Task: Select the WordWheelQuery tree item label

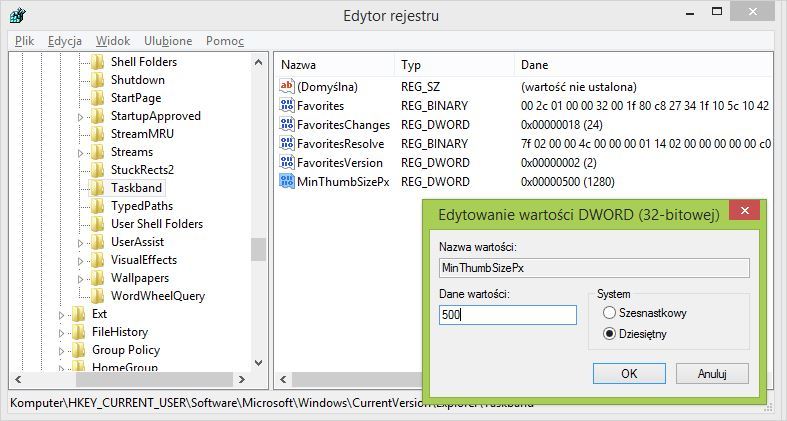Action: (158, 296)
